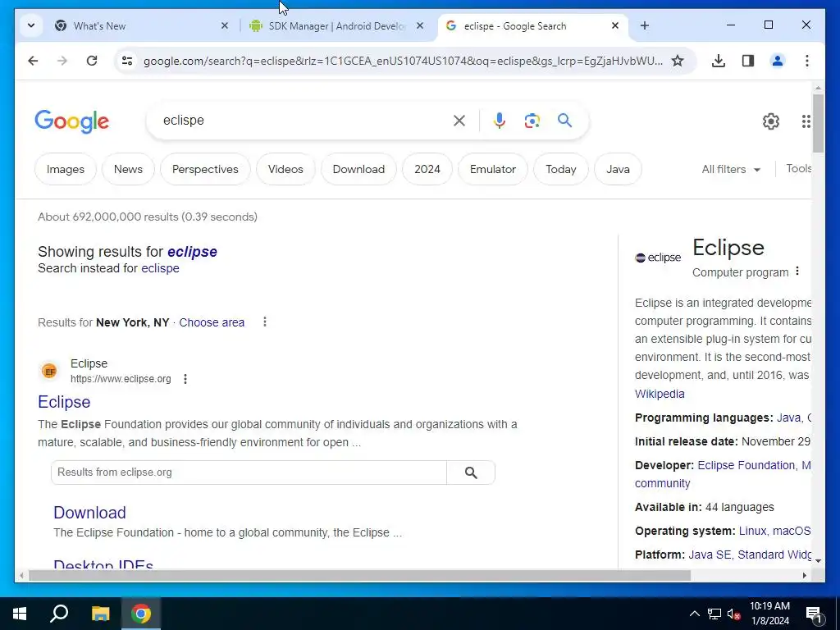The height and width of the screenshot is (630, 840).
Task: Open Eclipse knowledge panel more options
Action: pyautogui.click(x=797, y=271)
